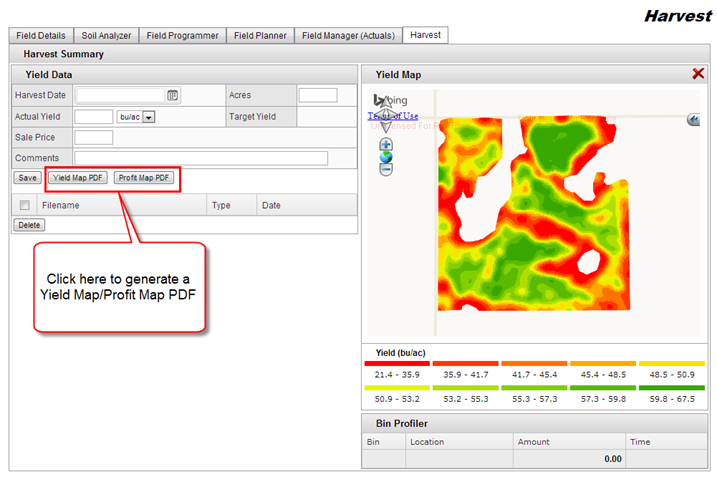Focus the Actual Yield input field

pyautogui.click(x=94, y=117)
